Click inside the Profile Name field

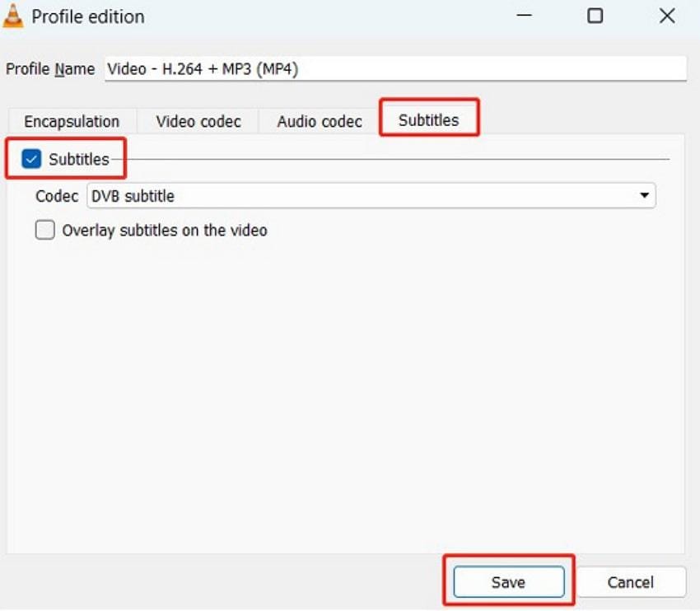tap(329, 69)
